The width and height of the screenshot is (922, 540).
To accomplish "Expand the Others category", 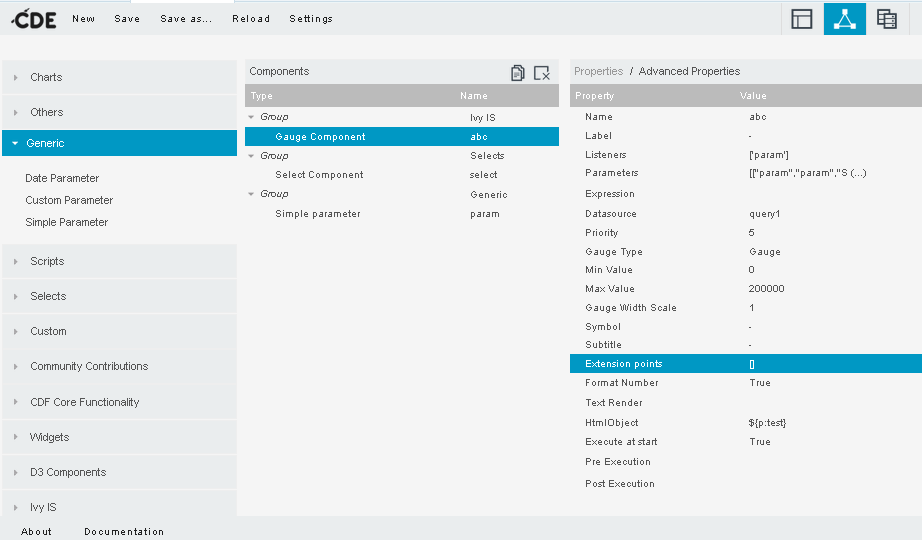I will point(119,112).
